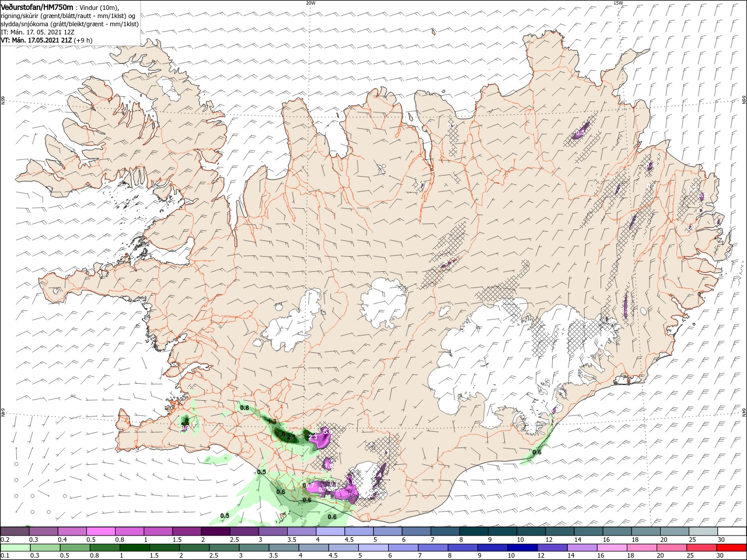Select the bright pink 0.5 swatch in upper legend
The width and height of the screenshot is (747, 560).
pos(102,531)
